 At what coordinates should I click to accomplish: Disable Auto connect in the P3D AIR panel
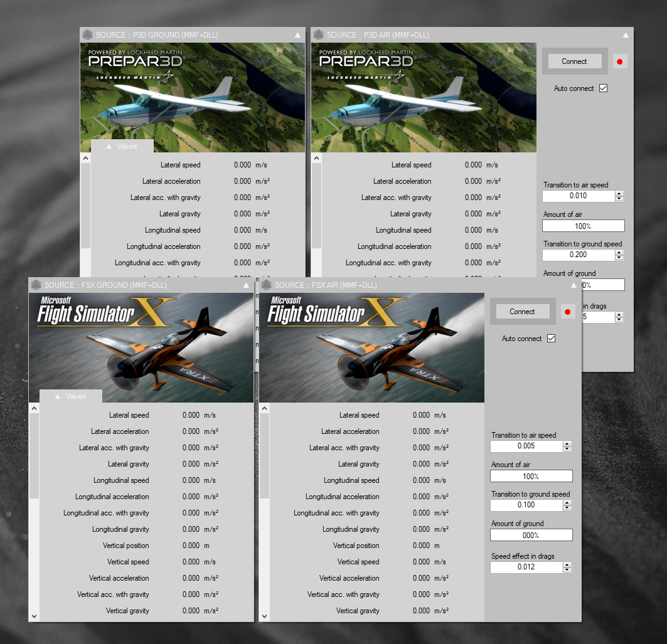[x=603, y=88]
